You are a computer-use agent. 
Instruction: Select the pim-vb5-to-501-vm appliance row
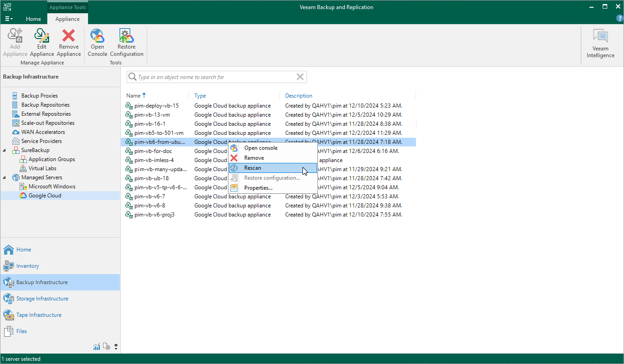(270, 133)
